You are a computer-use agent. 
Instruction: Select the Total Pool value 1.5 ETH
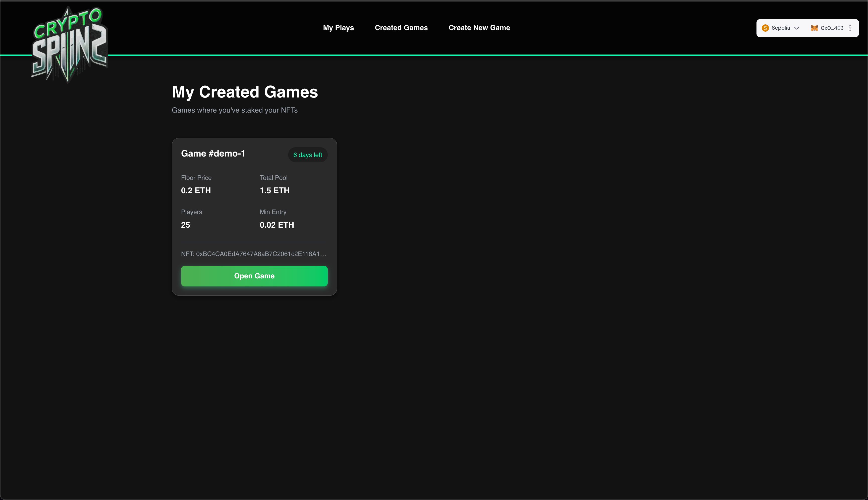point(274,190)
